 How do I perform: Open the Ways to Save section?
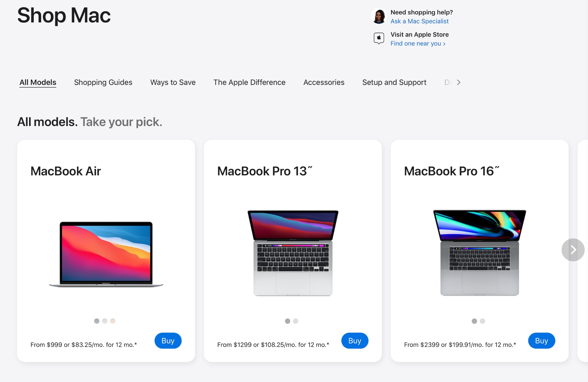[173, 82]
